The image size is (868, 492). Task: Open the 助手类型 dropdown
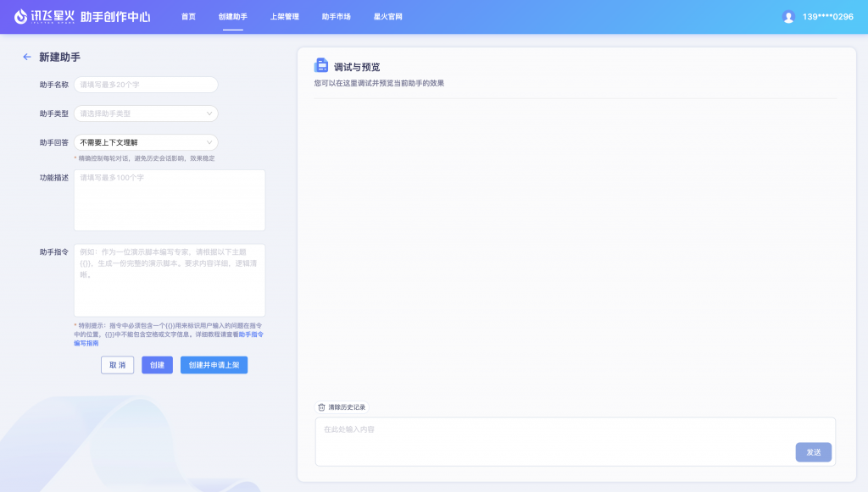pyautogui.click(x=145, y=113)
